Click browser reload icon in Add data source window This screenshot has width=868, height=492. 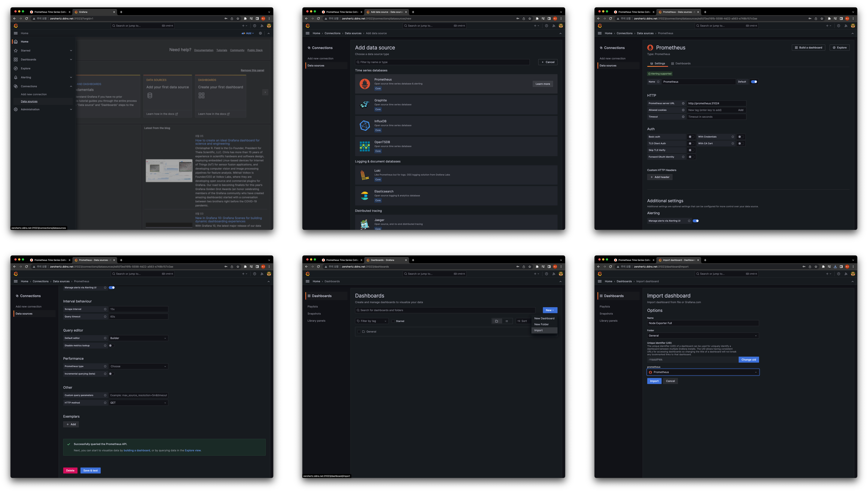click(318, 19)
